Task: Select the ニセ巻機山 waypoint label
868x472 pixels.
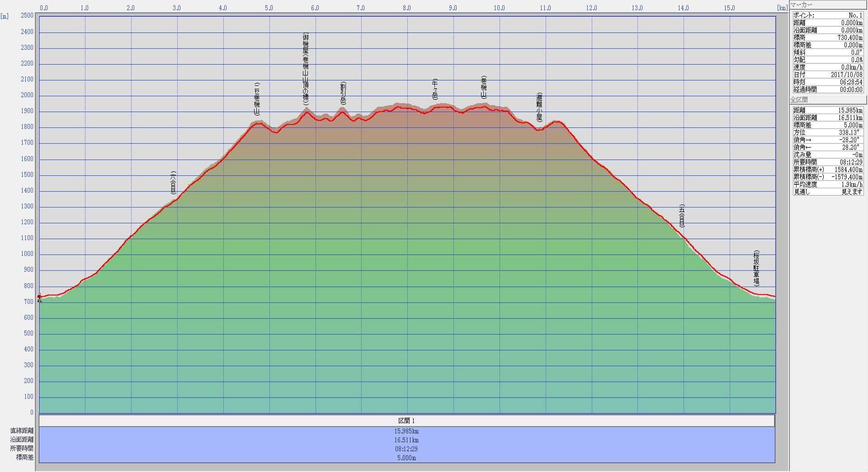Action: tap(257, 99)
